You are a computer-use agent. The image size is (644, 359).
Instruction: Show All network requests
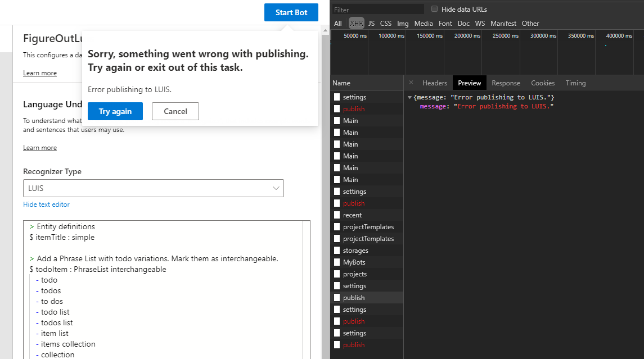pyautogui.click(x=337, y=23)
